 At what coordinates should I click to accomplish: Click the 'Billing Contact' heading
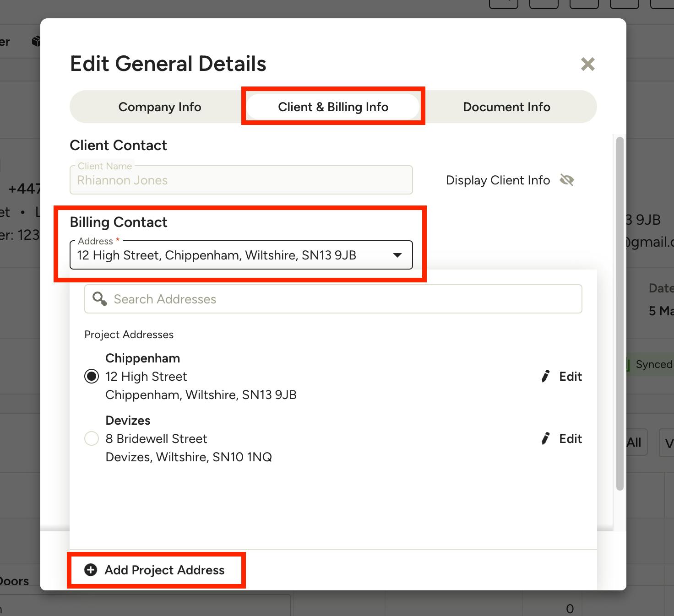point(119,222)
